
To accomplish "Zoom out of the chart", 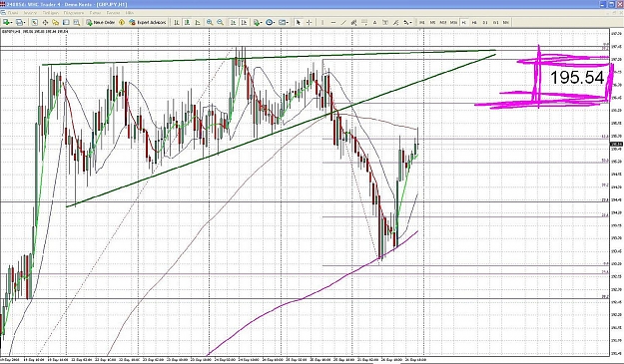I will pos(220,22).
